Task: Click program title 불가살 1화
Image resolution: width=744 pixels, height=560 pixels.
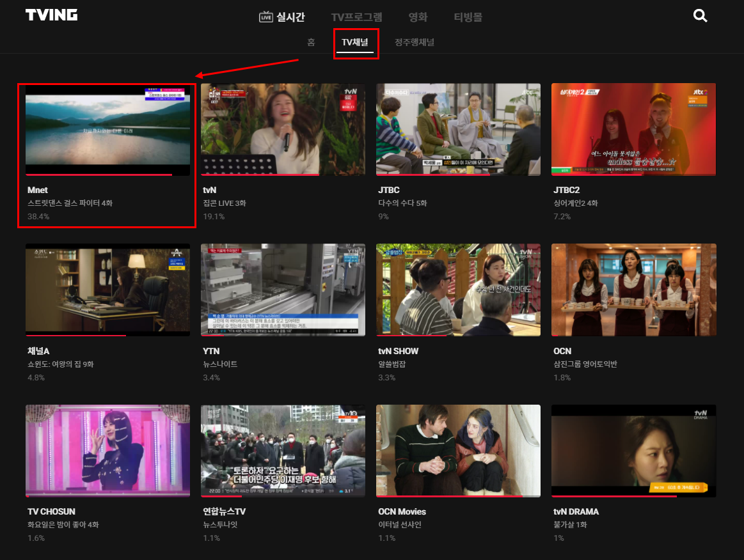Action: pyautogui.click(x=570, y=524)
